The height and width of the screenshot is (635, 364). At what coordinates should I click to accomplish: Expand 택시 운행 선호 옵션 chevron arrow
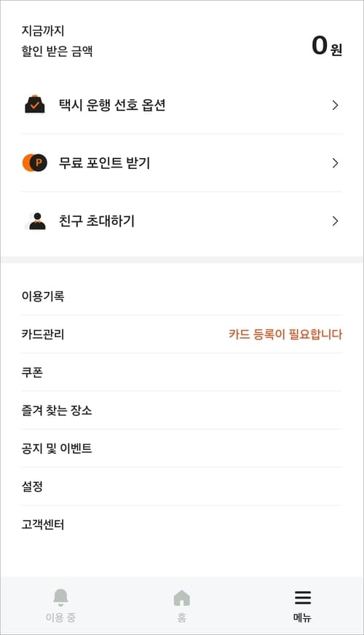tap(335, 106)
